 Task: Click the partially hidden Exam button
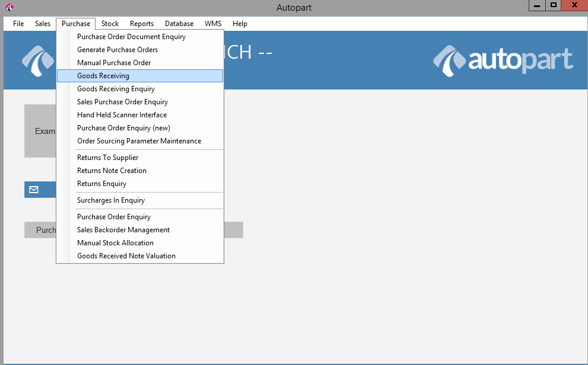tap(40, 131)
